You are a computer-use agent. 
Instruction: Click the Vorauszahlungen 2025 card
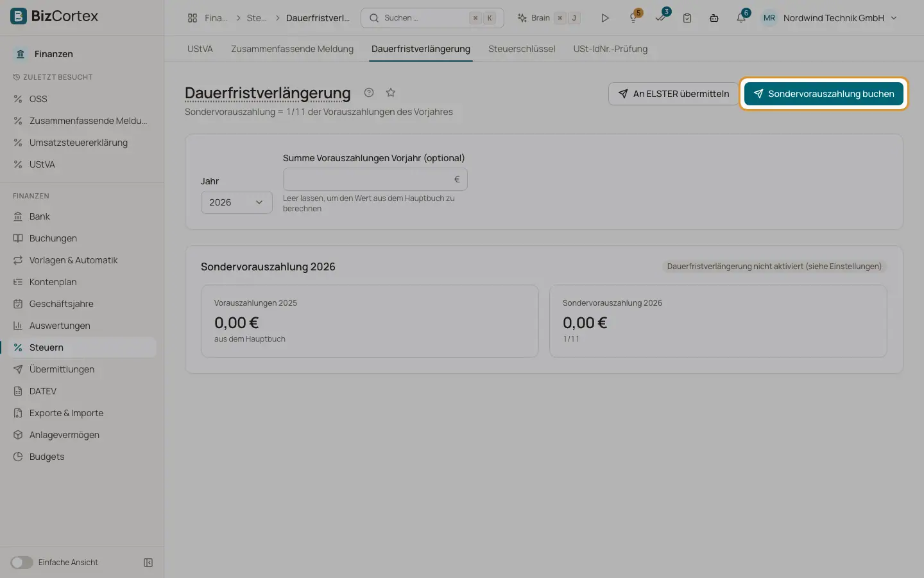click(370, 321)
